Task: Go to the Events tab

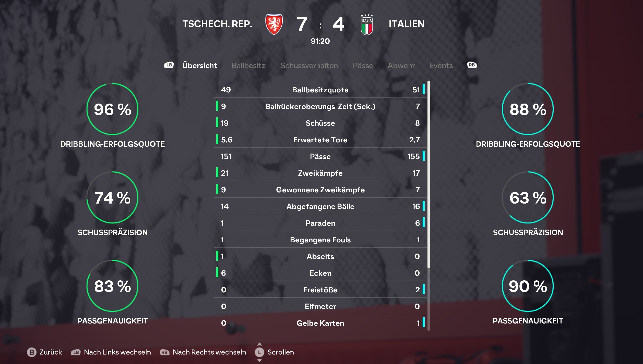Action: pyautogui.click(x=441, y=66)
